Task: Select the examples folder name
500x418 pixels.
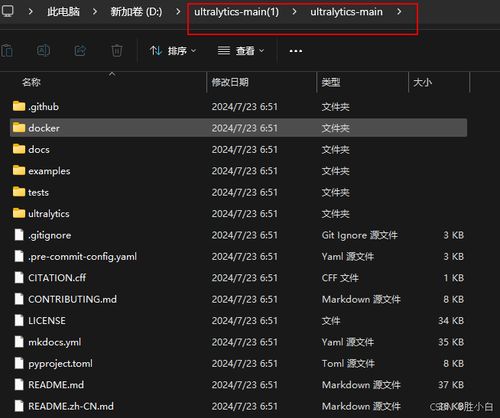Action: click(49, 171)
